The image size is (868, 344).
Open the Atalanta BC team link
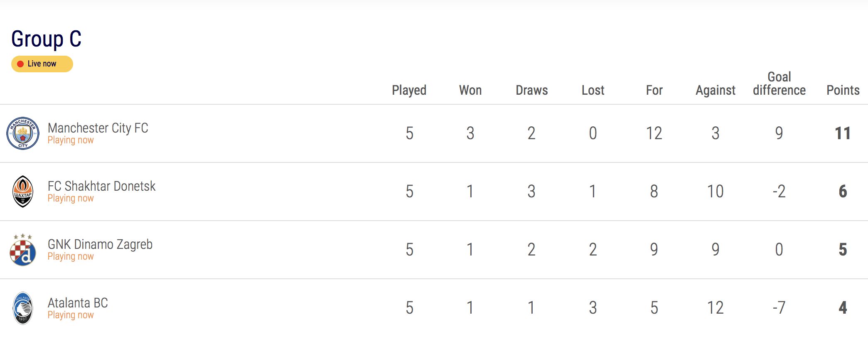pos(78,303)
